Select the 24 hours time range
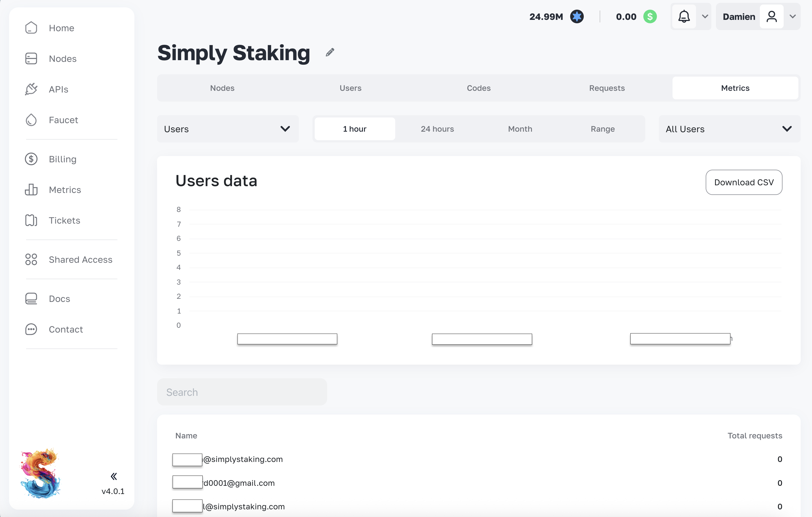The height and width of the screenshot is (517, 812). click(x=437, y=129)
